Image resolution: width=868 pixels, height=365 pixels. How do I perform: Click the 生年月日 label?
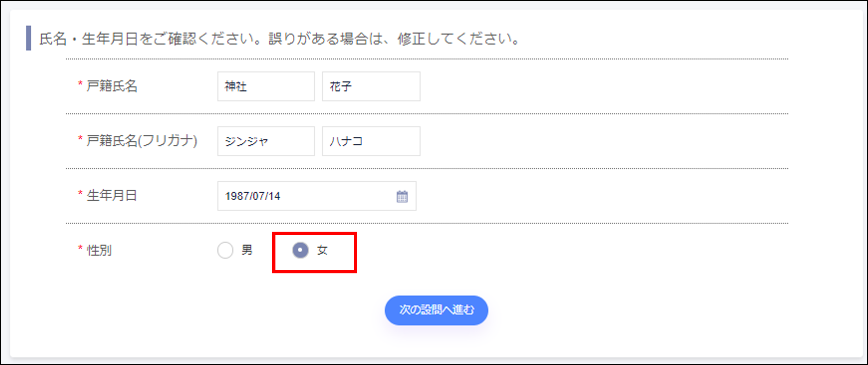(x=112, y=195)
